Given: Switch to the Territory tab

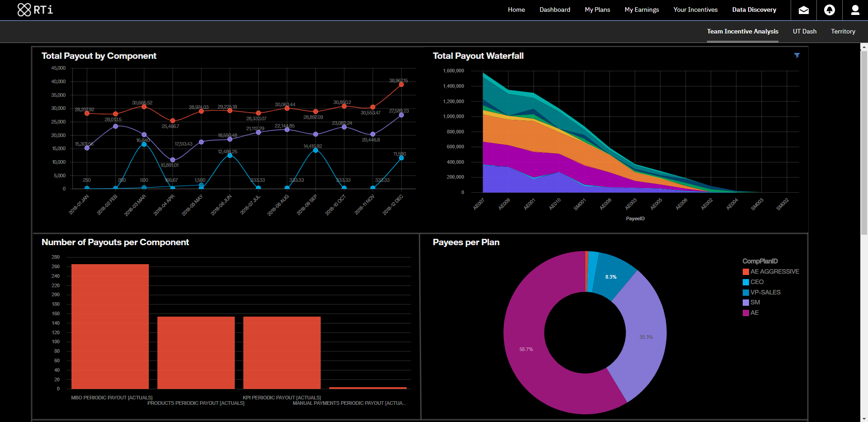Looking at the screenshot, I should pos(843,31).
